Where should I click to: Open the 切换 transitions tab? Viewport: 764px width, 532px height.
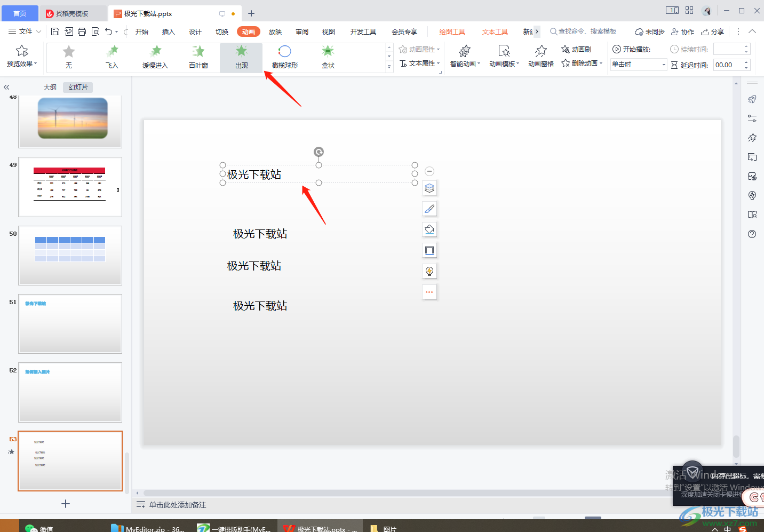click(x=222, y=31)
